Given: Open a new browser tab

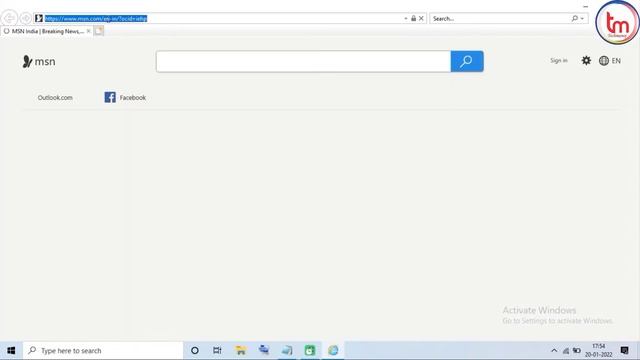Looking at the screenshot, I should click(99, 31).
